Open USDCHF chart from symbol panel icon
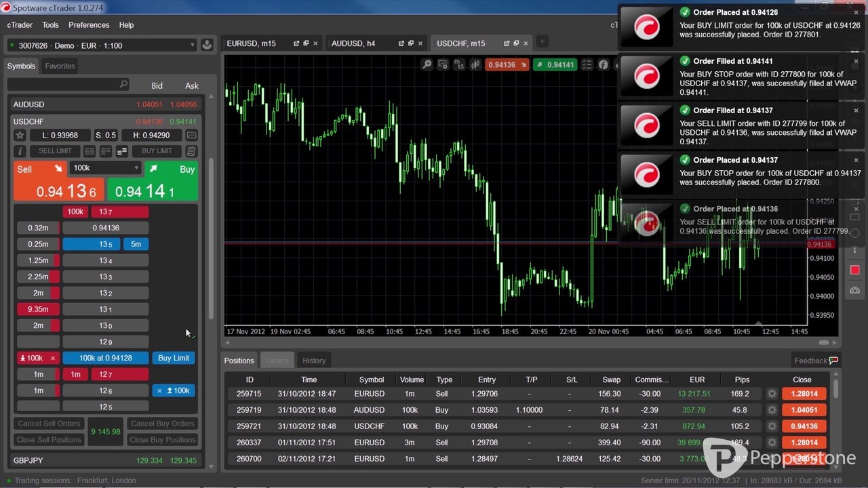The image size is (868, 488). 192,136
